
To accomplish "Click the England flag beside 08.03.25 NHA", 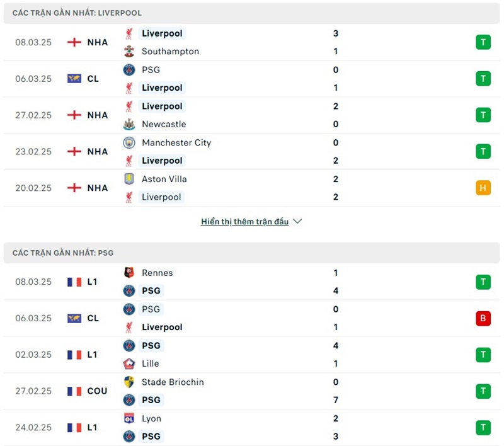I will click(74, 42).
